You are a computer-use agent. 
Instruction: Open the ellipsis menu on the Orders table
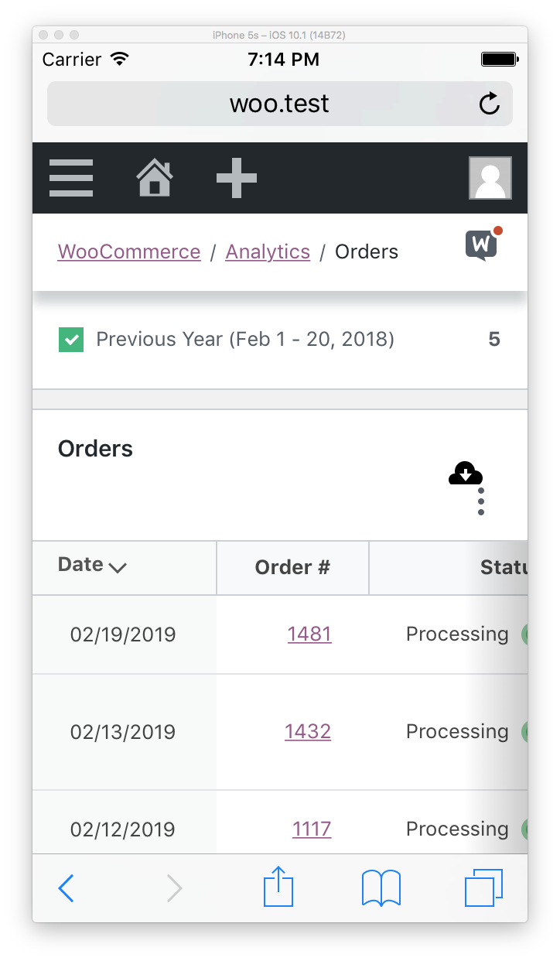pyautogui.click(x=480, y=501)
